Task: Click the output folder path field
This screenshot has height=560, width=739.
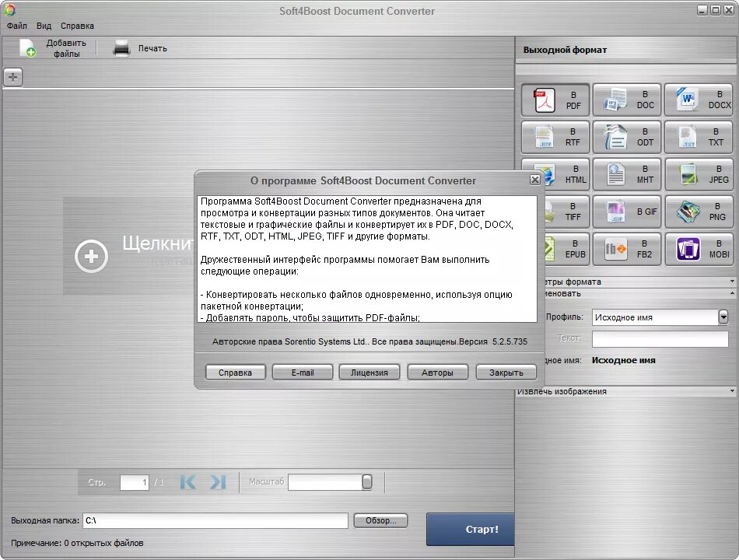Action: point(215,520)
